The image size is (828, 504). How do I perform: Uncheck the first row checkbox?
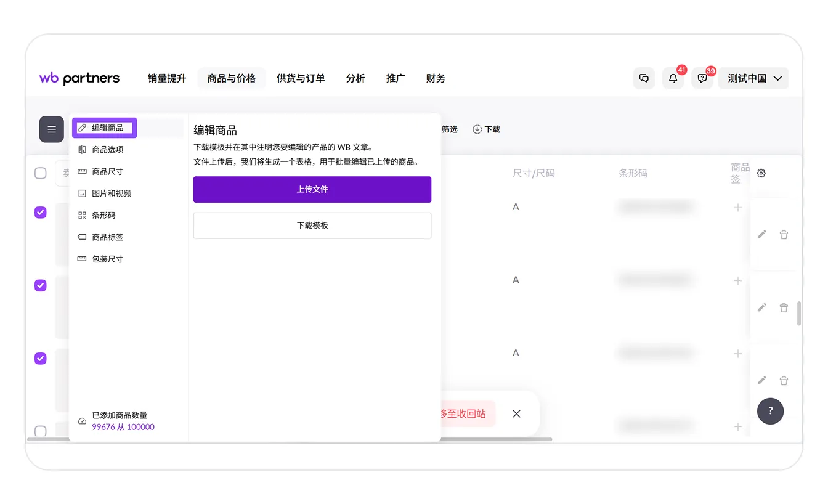pos(41,212)
